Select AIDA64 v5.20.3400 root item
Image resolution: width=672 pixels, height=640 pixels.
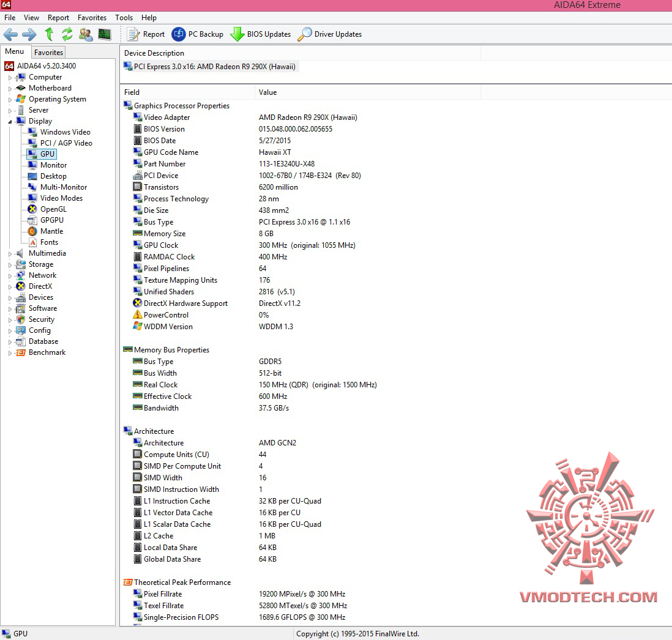[40, 66]
